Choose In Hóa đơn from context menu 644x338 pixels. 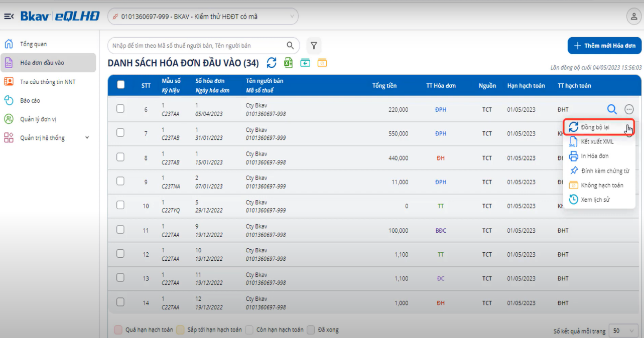[599, 156]
